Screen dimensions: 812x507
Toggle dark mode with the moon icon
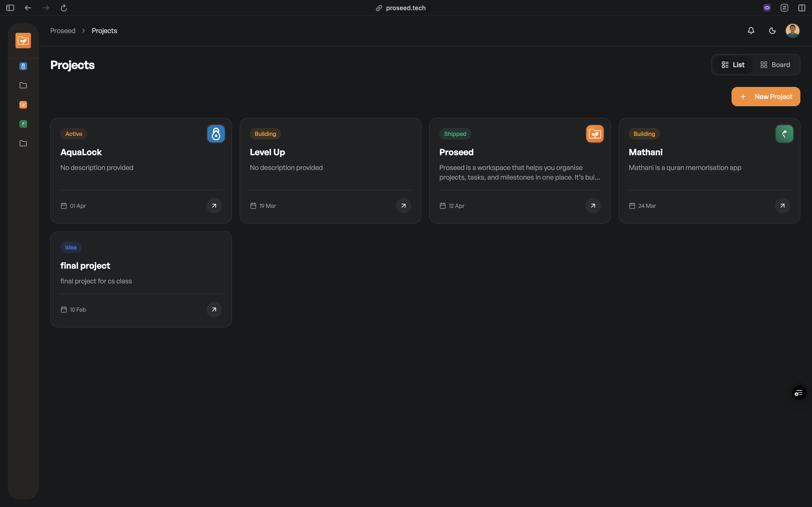[772, 30]
